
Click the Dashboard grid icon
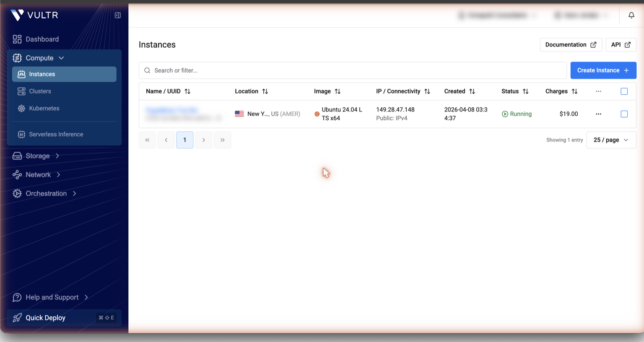(17, 39)
